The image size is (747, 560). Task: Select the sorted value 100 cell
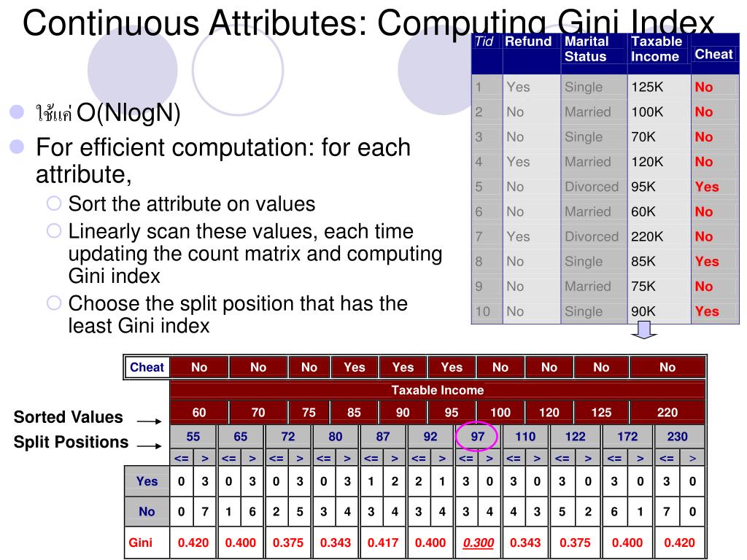click(x=500, y=412)
